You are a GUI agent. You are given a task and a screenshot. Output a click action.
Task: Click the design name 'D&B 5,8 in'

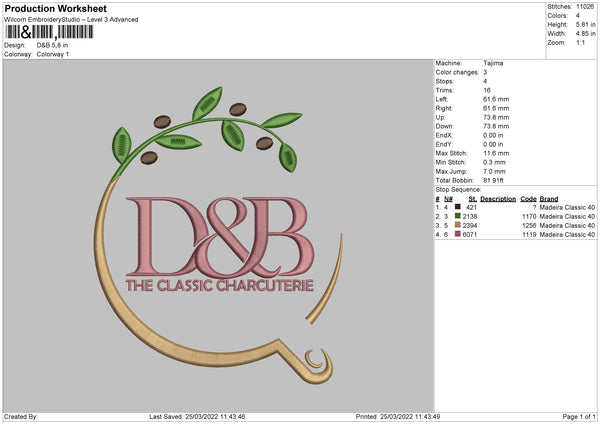[52, 45]
